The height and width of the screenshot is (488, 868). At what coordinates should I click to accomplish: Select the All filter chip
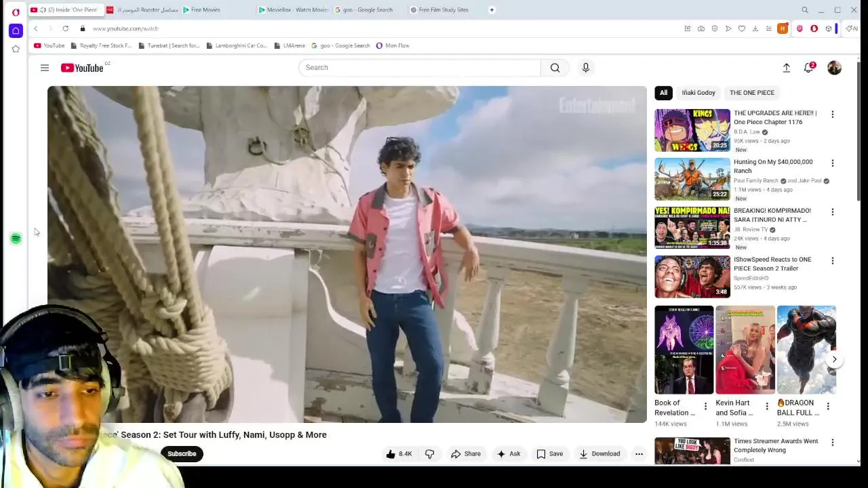[664, 93]
